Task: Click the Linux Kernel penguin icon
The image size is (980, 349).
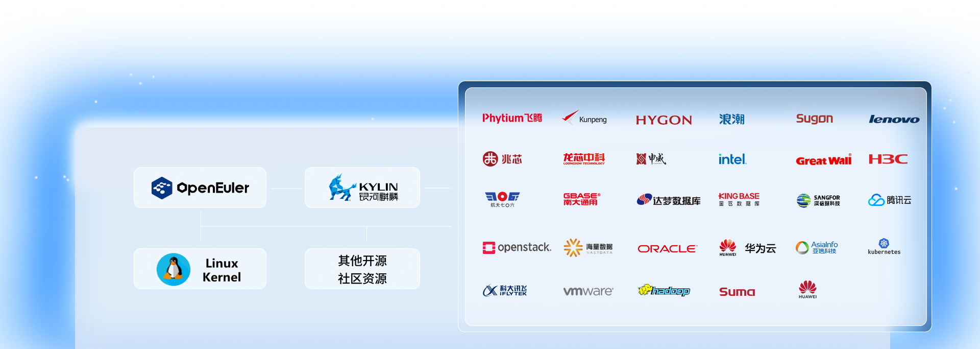Action: (x=174, y=269)
